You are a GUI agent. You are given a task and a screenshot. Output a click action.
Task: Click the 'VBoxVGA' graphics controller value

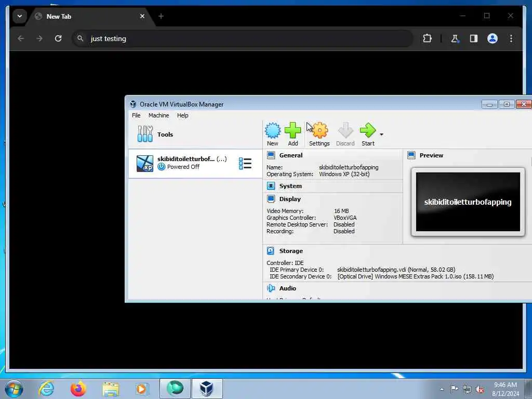click(345, 218)
